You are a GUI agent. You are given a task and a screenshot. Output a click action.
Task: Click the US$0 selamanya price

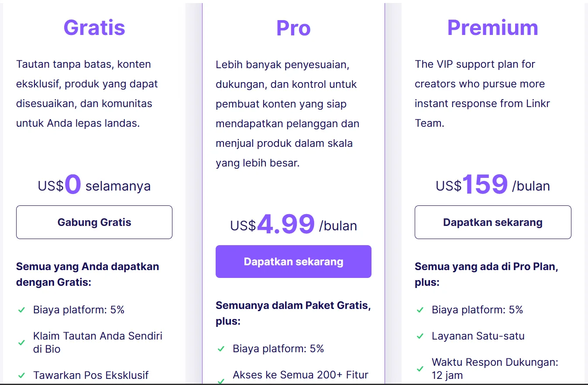coord(94,185)
